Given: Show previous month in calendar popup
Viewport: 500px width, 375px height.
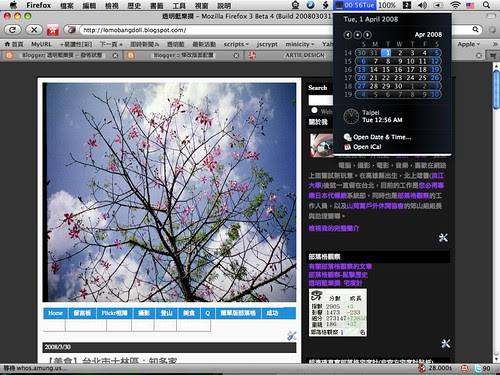Looking at the screenshot, I should tap(347, 35).
